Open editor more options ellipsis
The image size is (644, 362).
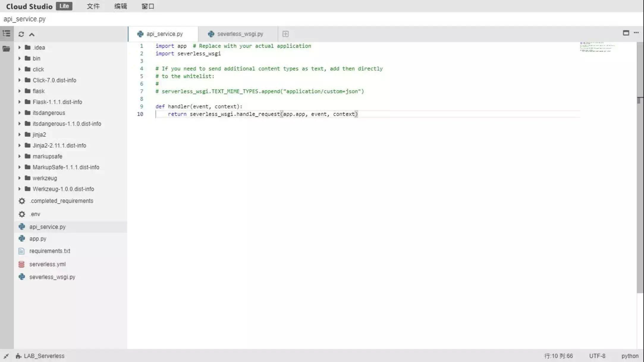[x=636, y=32]
